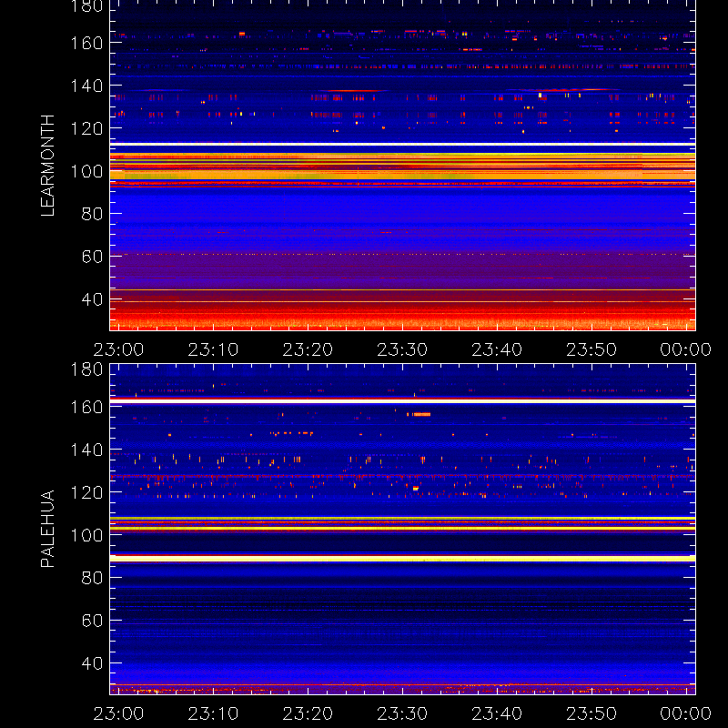
Task: Click 23:30 time label under LEARMONTH plot
Action: point(402,349)
